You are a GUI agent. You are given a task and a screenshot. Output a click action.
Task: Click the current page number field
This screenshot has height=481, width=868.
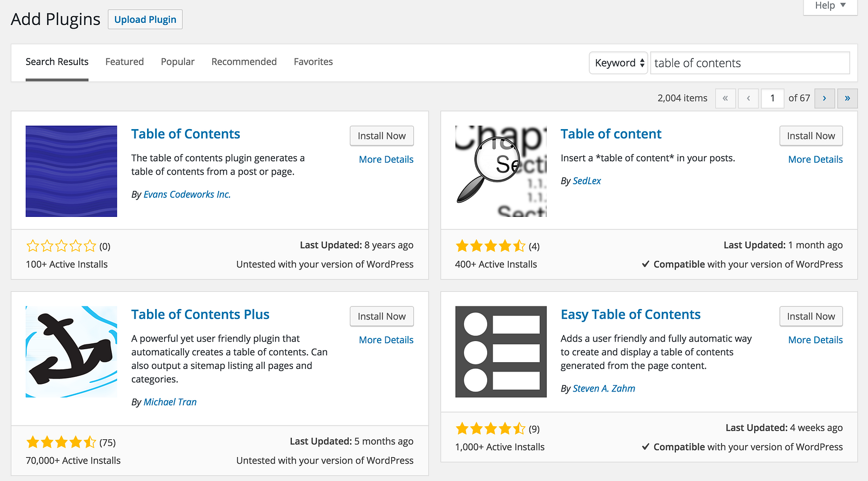coord(773,98)
